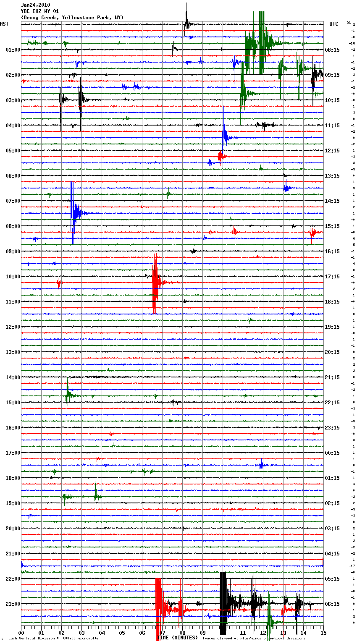The height and width of the screenshot is (644, 357).
Task: Click the "UTC" time zone header
Action: pyautogui.click(x=334, y=24)
